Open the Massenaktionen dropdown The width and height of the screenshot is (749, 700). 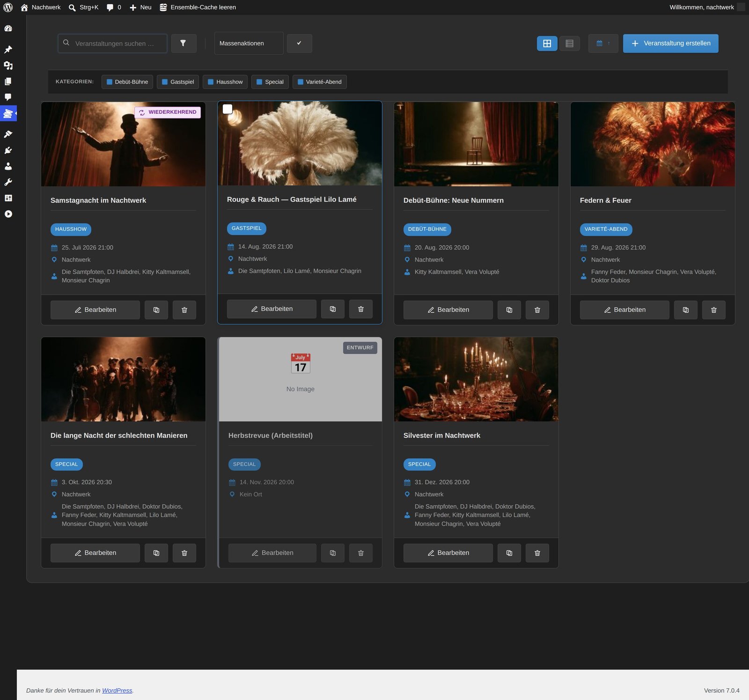249,43
